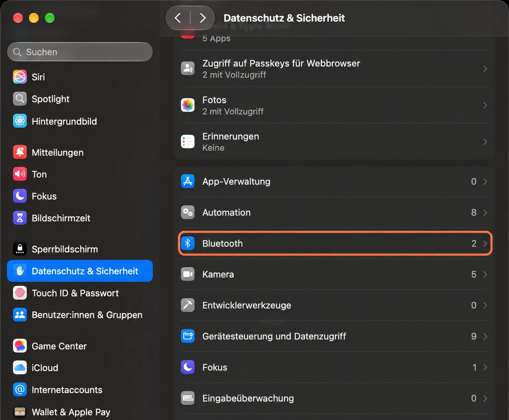The height and width of the screenshot is (420, 509).
Task: Click the Internetaccounts at-sign icon
Action: pyautogui.click(x=20, y=390)
